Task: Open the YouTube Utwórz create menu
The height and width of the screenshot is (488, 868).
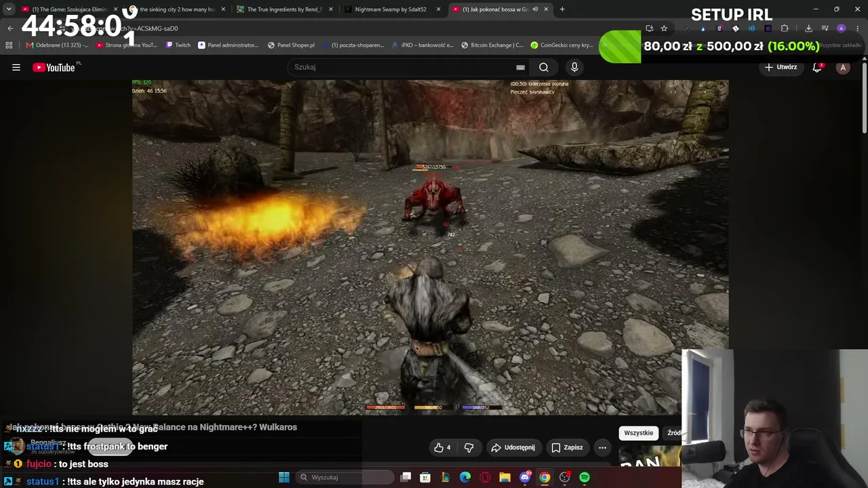Action: click(x=781, y=67)
